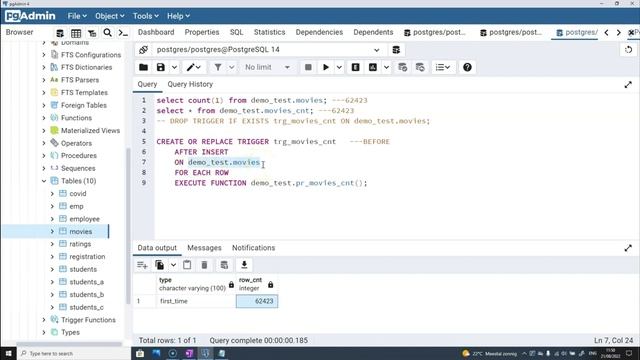Open the browser Query Tool icon
This screenshot has height=360, width=640.
60,33
